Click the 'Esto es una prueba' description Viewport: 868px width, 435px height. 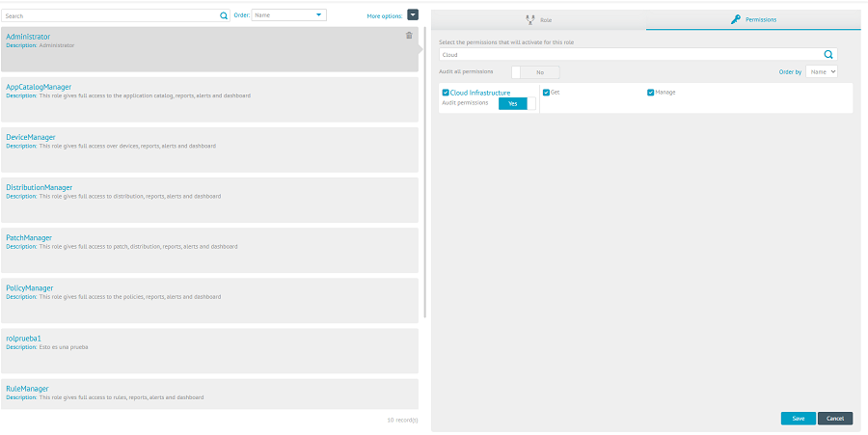64,347
